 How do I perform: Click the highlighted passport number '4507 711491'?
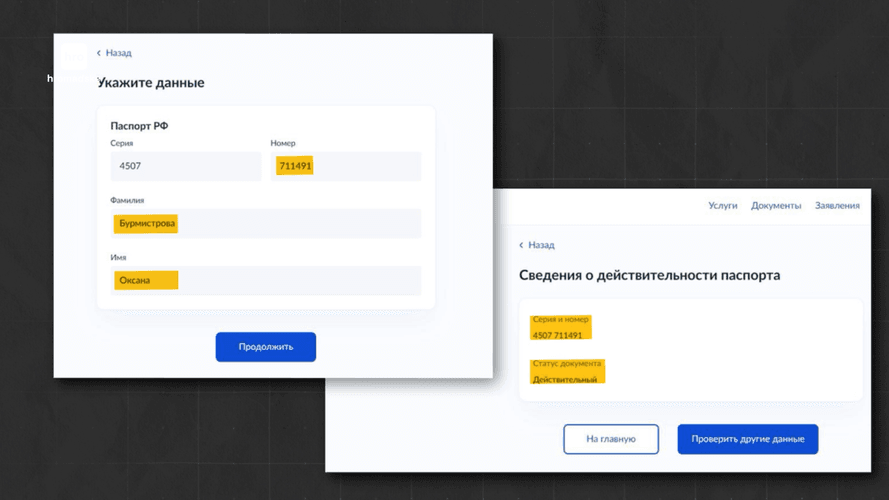tap(558, 335)
